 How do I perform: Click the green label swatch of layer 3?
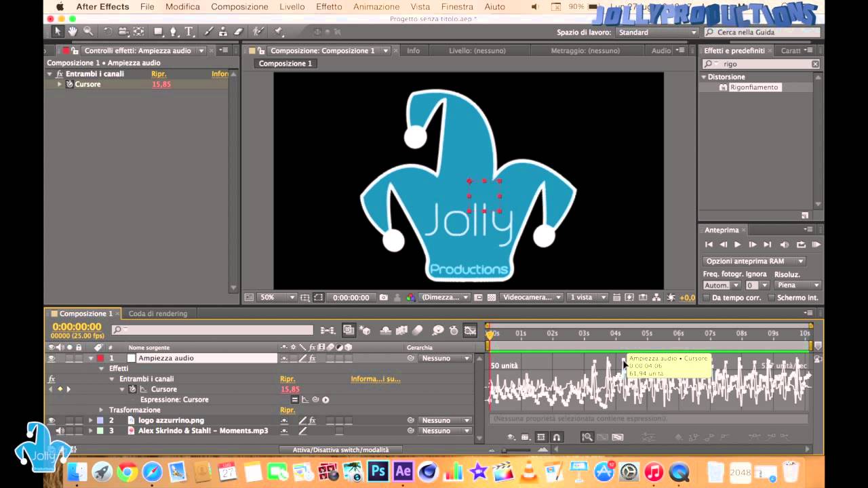(x=100, y=430)
